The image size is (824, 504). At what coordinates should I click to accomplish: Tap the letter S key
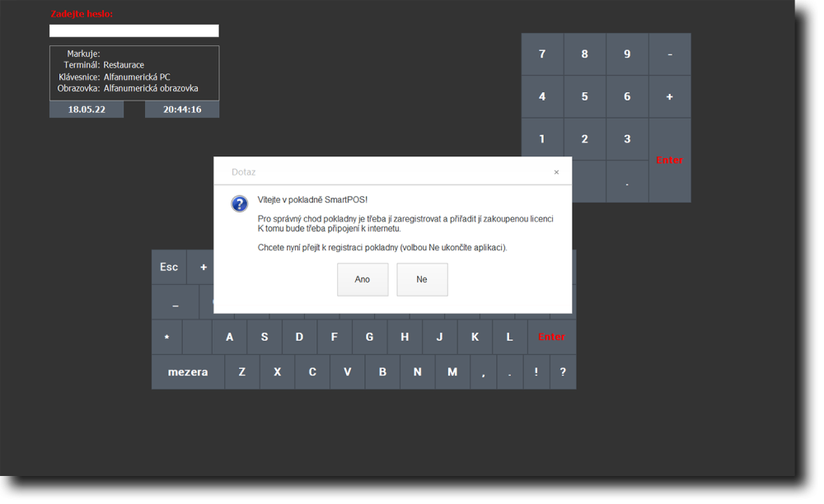click(265, 337)
